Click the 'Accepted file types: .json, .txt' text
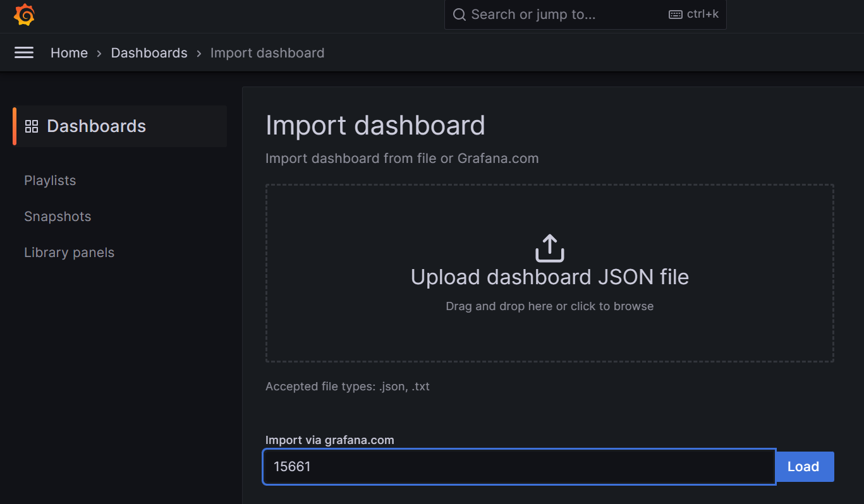Image resolution: width=864 pixels, height=504 pixels. coord(348,387)
